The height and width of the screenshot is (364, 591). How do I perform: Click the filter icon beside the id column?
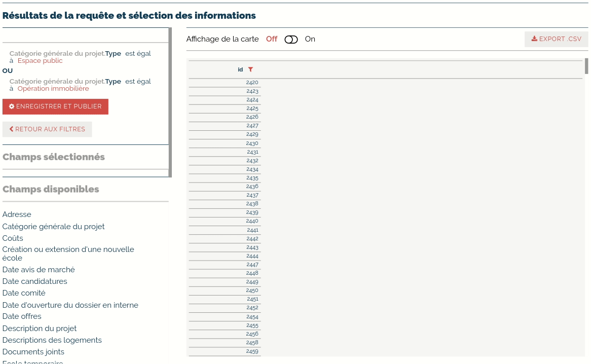point(250,69)
